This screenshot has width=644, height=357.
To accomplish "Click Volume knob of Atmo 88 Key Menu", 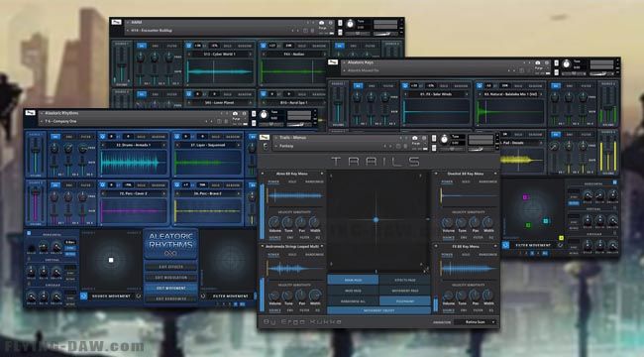I will [274, 222].
